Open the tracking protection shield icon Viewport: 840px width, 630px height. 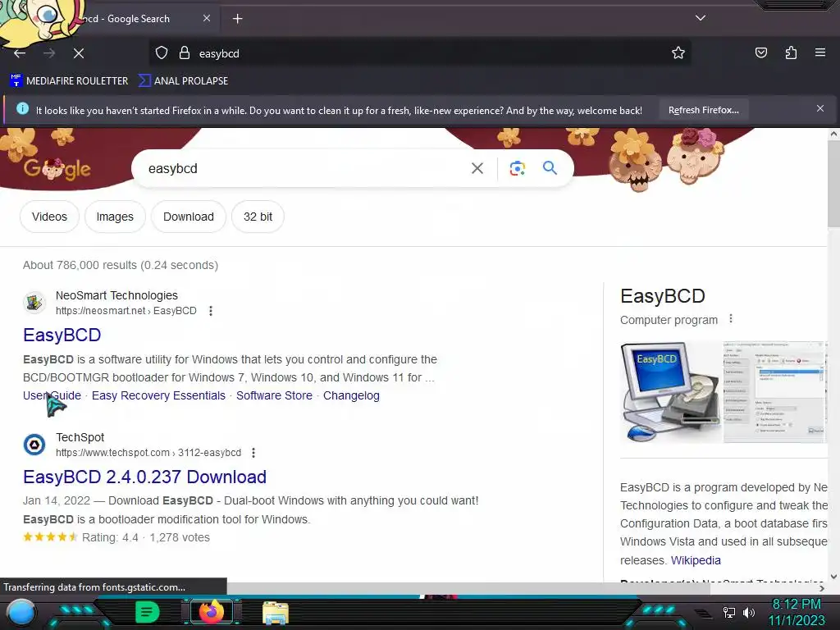click(162, 53)
